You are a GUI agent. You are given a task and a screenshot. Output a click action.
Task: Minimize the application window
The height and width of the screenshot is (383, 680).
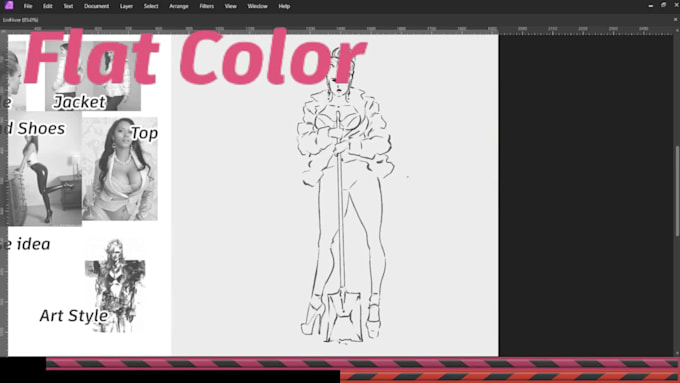coord(651,5)
